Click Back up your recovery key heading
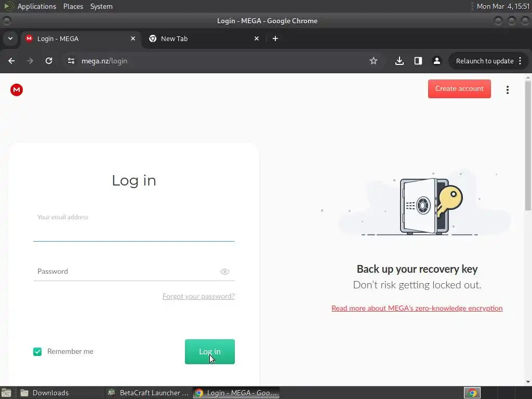This screenshot has width=532, height=399. pyautogui.click(x=417, y=269)
